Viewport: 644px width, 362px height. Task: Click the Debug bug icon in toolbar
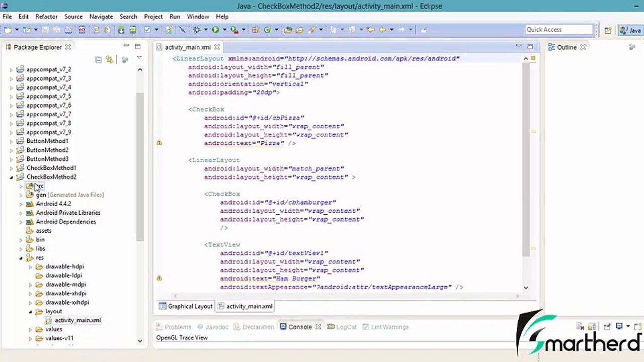(x=197, y=30)
